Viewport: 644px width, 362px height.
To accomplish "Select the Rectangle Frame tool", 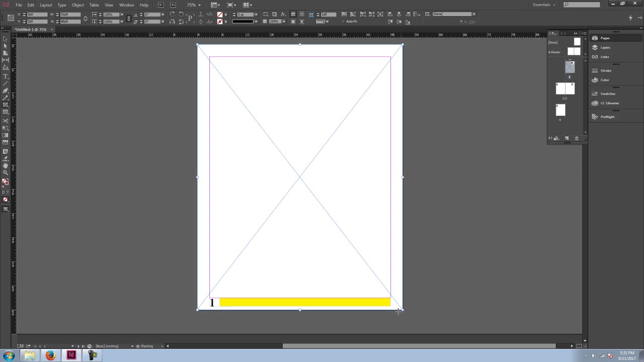I will point(6,105).
